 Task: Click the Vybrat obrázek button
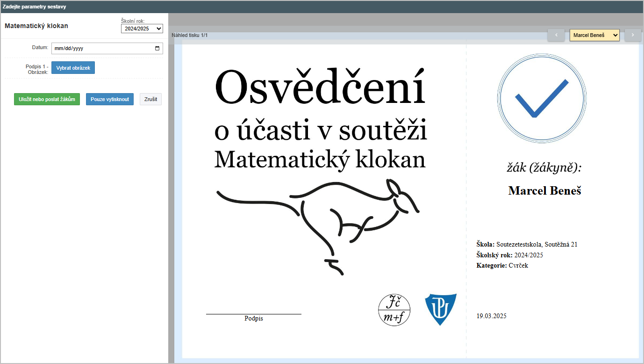point(73,68)
